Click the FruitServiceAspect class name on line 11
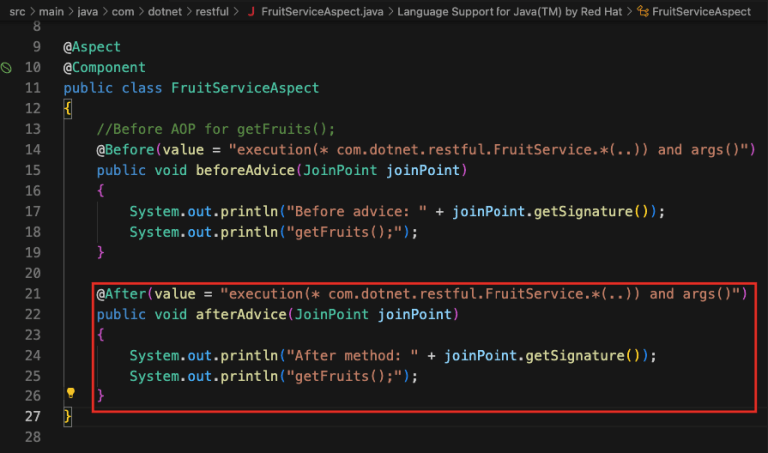768x453 pixels. pos(245,88)
